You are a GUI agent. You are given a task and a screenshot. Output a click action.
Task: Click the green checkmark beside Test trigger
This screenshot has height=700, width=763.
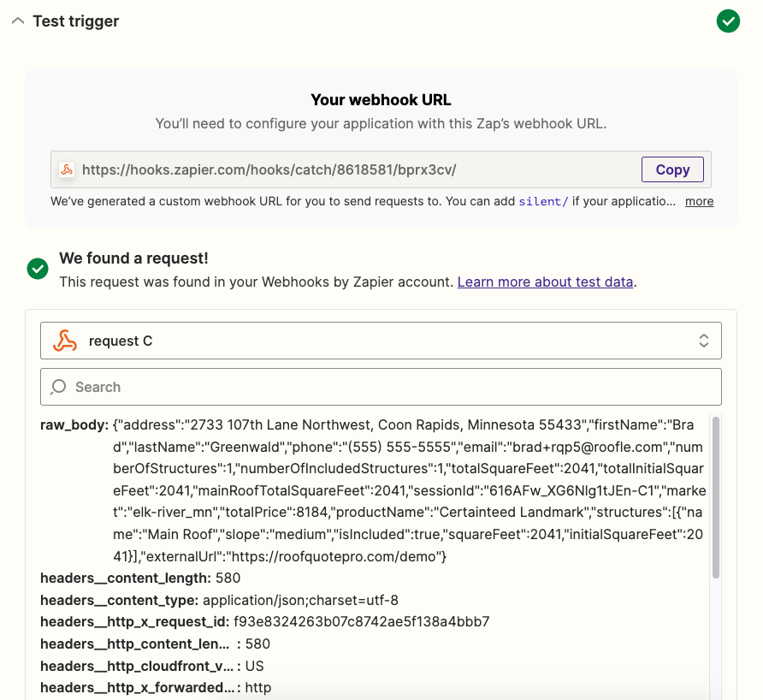point(728,21)
